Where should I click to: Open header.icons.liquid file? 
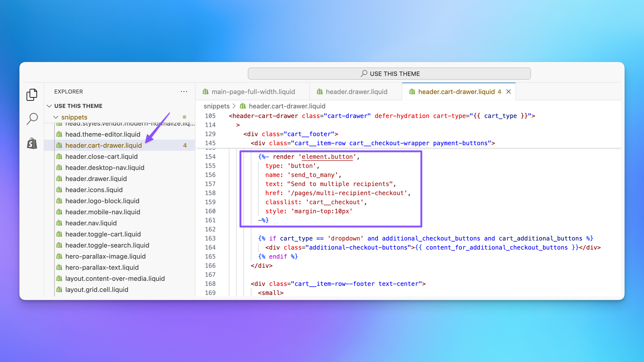pos(94,190)
